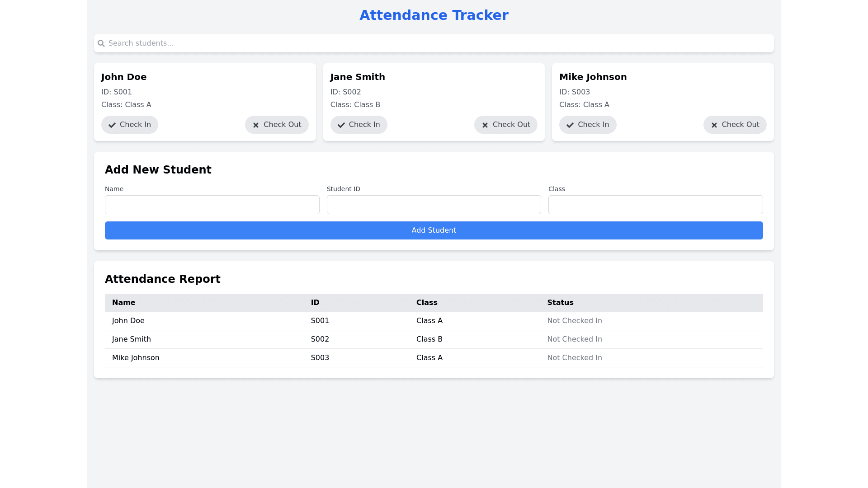Click the Name column header in report

tap(123, 303)
